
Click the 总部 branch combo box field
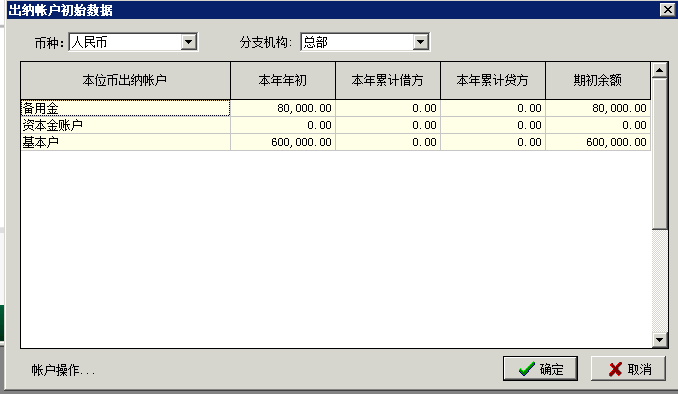[x=365, y=42]
